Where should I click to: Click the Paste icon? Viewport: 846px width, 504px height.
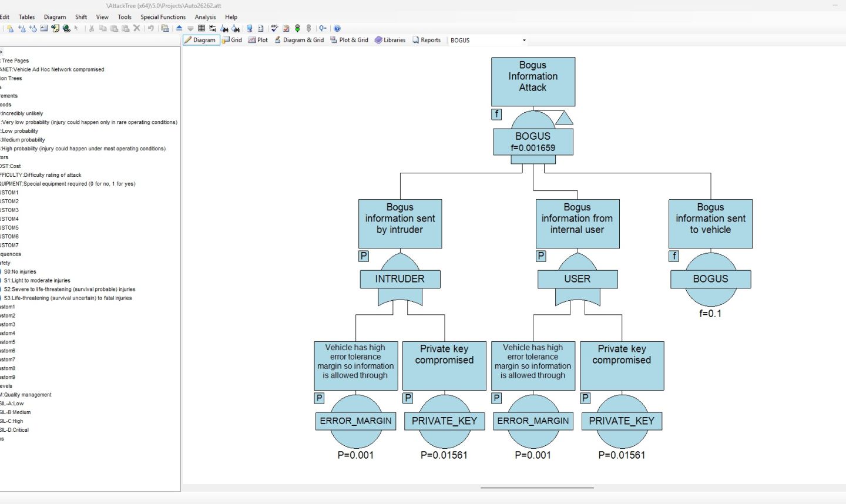115,28
